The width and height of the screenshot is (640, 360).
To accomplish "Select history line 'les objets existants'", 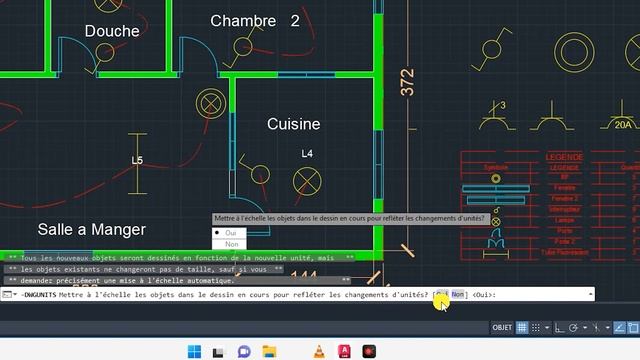I will (145, 269).
